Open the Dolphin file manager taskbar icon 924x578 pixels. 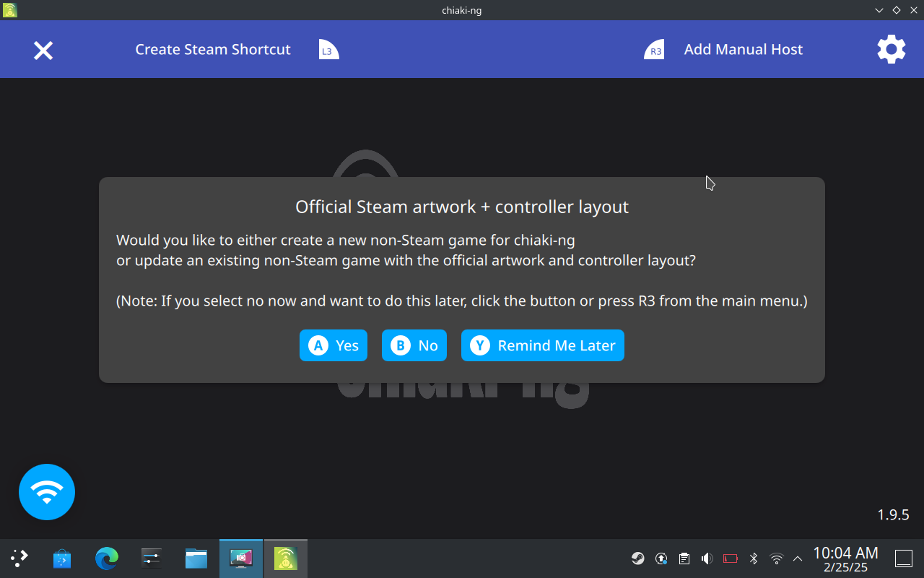pos(196,558)
